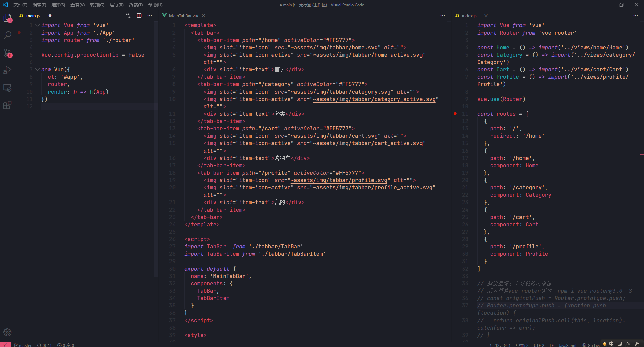Screen dimensions: 644x347
Task: Follow the home.svg asset path link
Action: [334, 48]
